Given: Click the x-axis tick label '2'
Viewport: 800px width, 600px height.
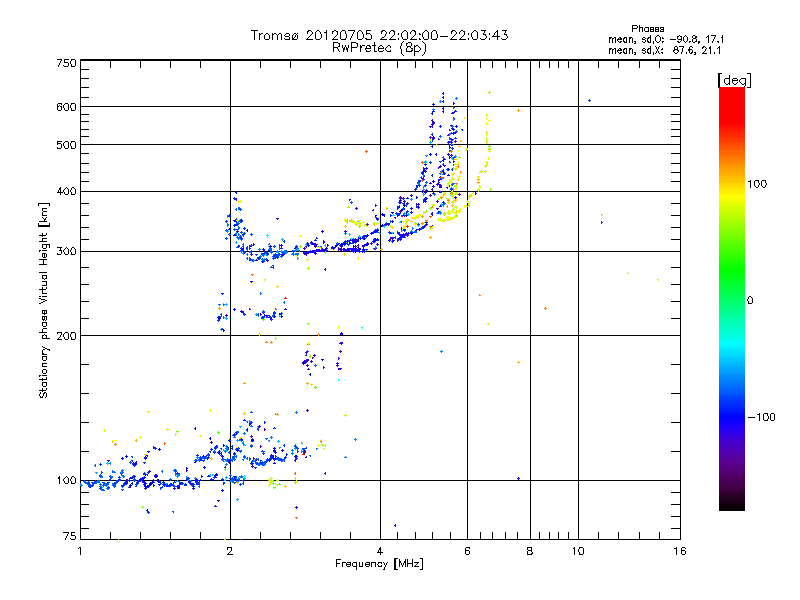Looking at the screenshot, I should pyautogui.click(x=230, y=551).
